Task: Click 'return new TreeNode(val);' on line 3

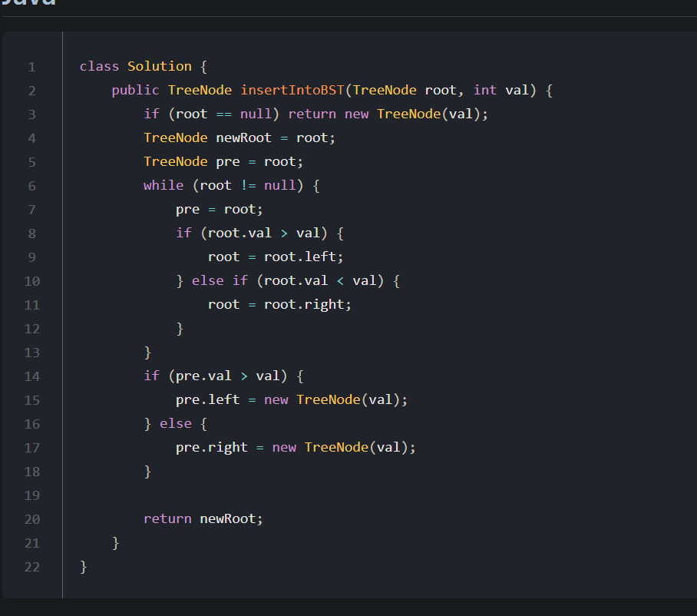Action: pyautogui.click(x=388, y=114)
